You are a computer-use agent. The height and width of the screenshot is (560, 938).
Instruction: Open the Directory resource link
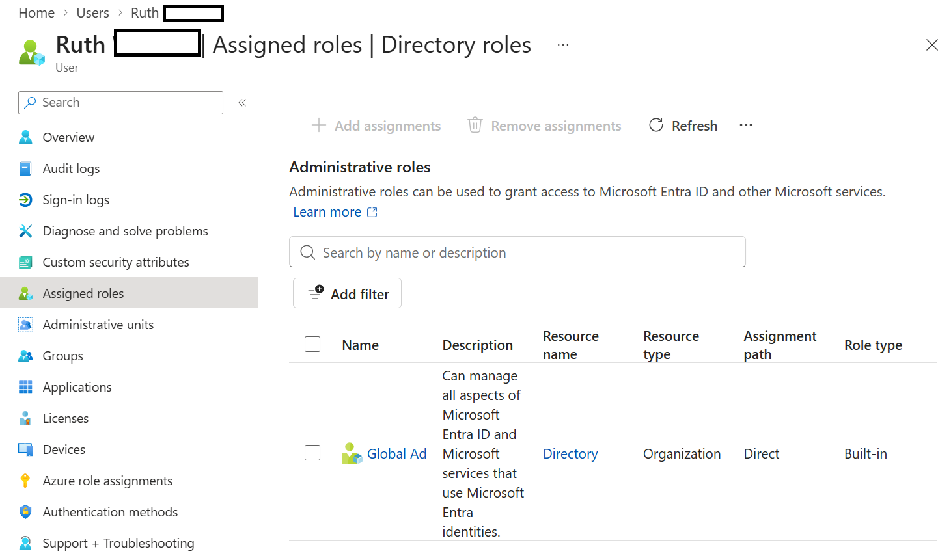[x=570, y=453]
